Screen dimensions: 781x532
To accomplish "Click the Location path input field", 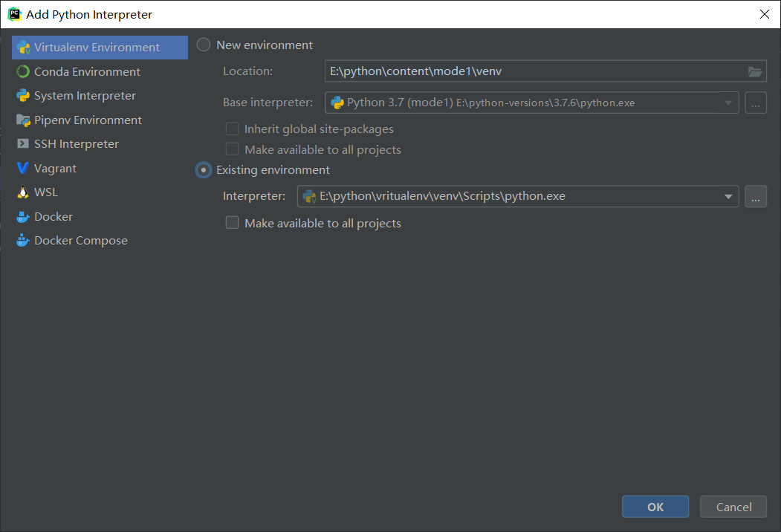I will click(545, 71).
